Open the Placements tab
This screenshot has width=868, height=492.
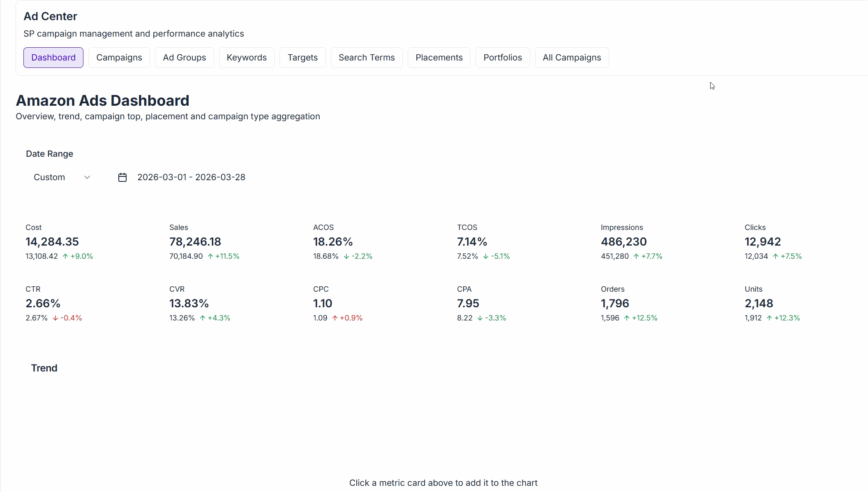439,58
